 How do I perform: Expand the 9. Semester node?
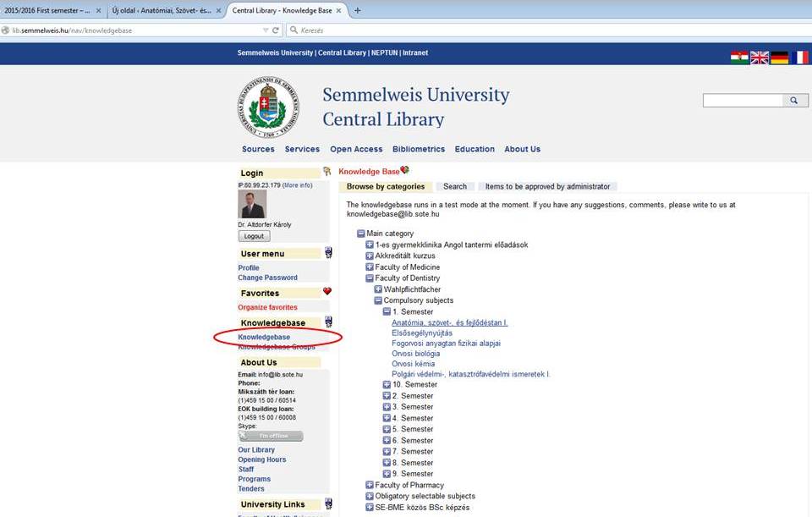pos(387,474)
